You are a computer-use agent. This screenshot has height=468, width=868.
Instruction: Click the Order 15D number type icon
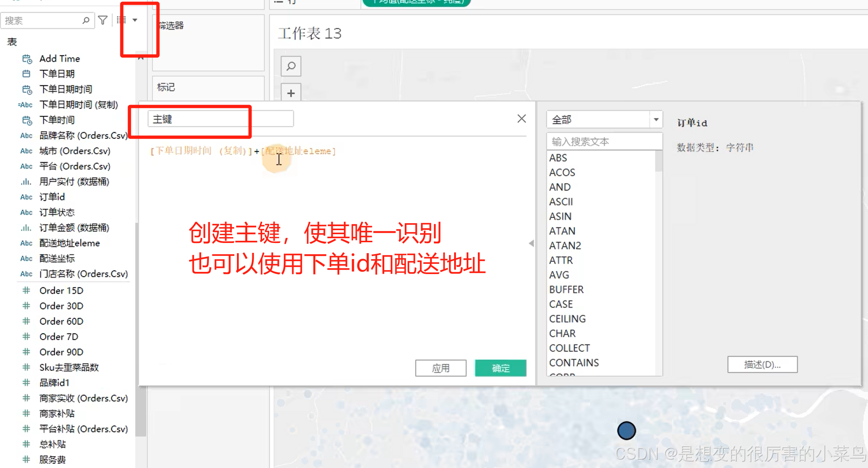click(x=26, y=291)
